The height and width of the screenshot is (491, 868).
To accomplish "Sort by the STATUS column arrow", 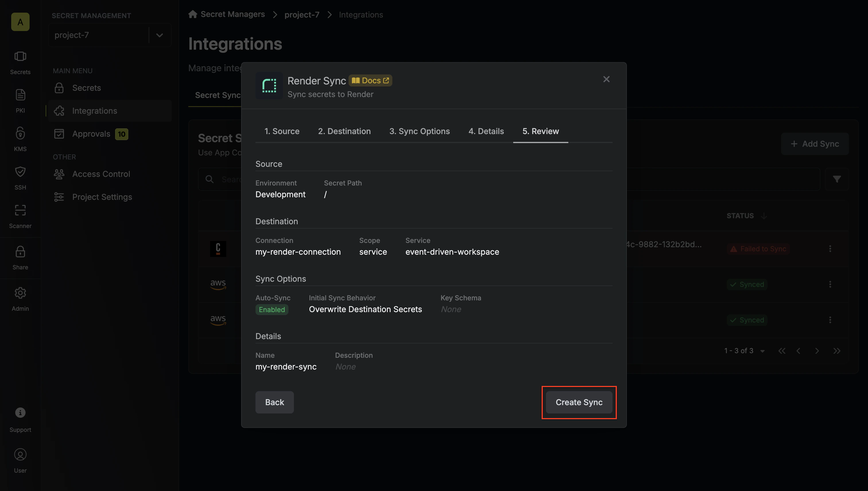I will [x=764, y=216].
